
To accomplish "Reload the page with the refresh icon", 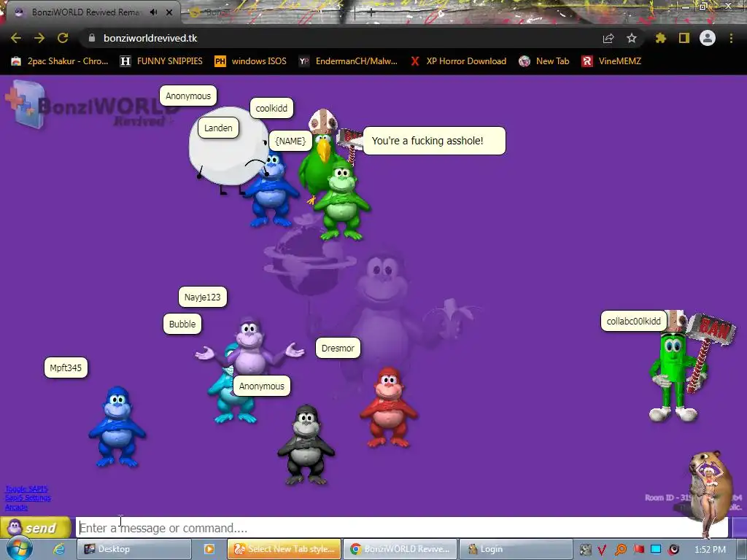I will point(63,38).
